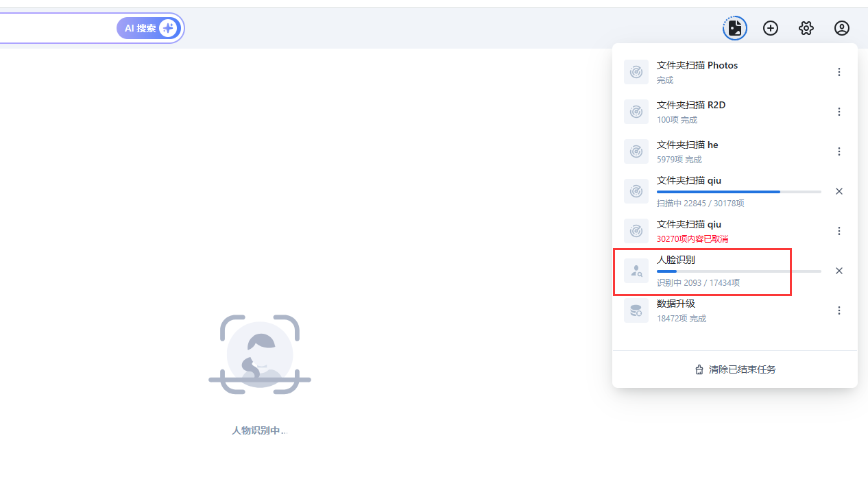
Task: Click 识别中 2093 / 17434项 status
Action: [x=698, y=283]
